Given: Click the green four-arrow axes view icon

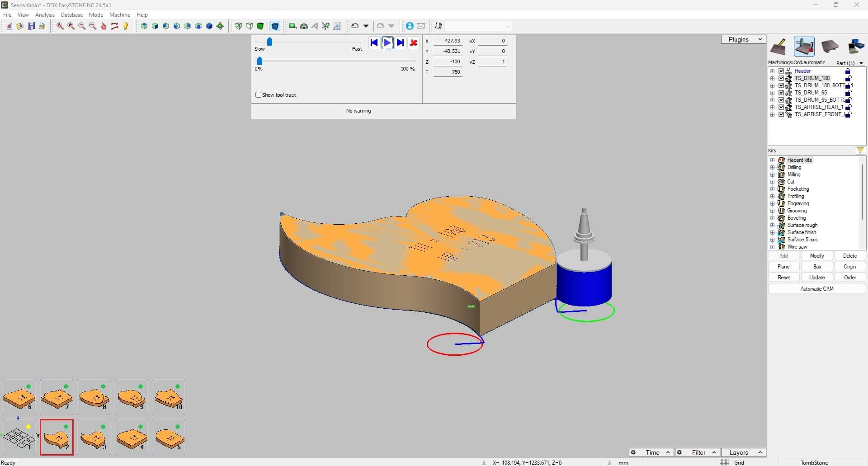Looking at the screenshot, I should 220,26.
